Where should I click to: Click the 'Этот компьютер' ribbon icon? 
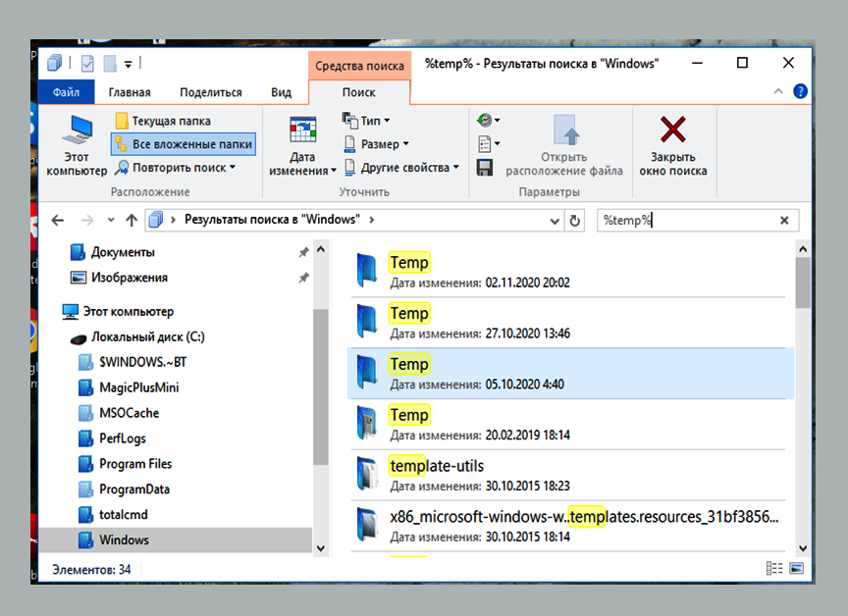point(77,144)
